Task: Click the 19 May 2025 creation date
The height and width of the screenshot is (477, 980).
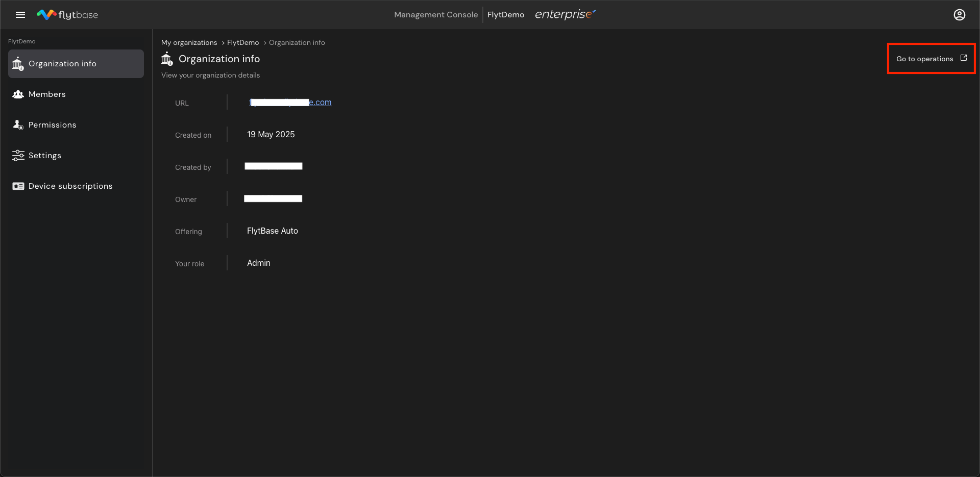Action: [271, 135]
